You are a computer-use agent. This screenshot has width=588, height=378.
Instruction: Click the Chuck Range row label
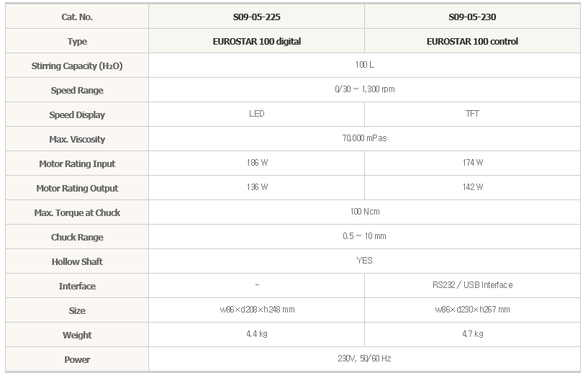pyautogui.click(x=77, y=238)
